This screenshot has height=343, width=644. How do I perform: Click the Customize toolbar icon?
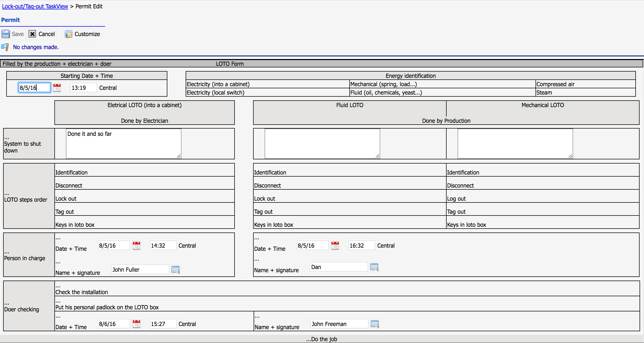(69, 34)
